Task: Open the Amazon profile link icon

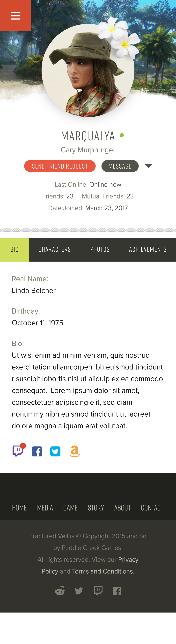Action: click(74, 451)
